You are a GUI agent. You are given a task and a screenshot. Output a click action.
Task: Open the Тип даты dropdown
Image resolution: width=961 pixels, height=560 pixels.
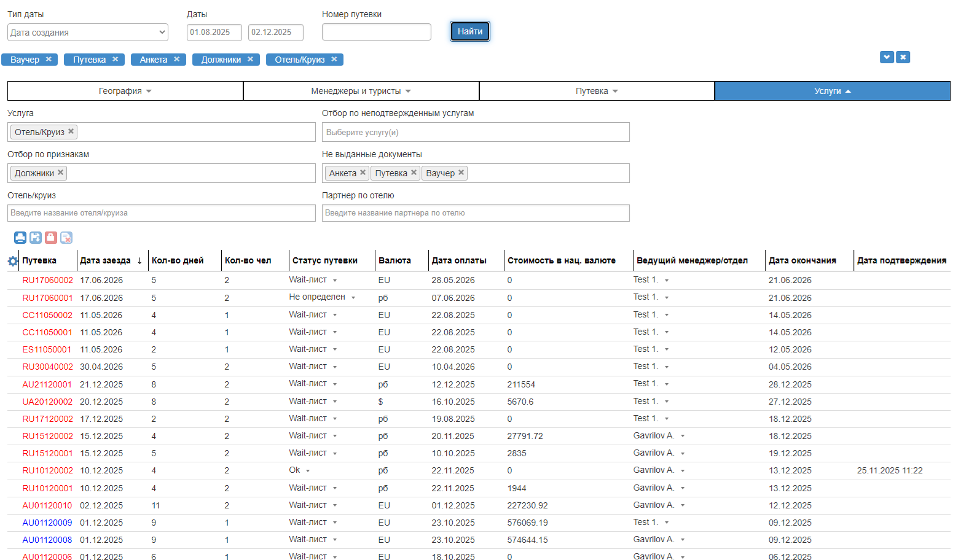pyautogui.click(x=87, y=33)
